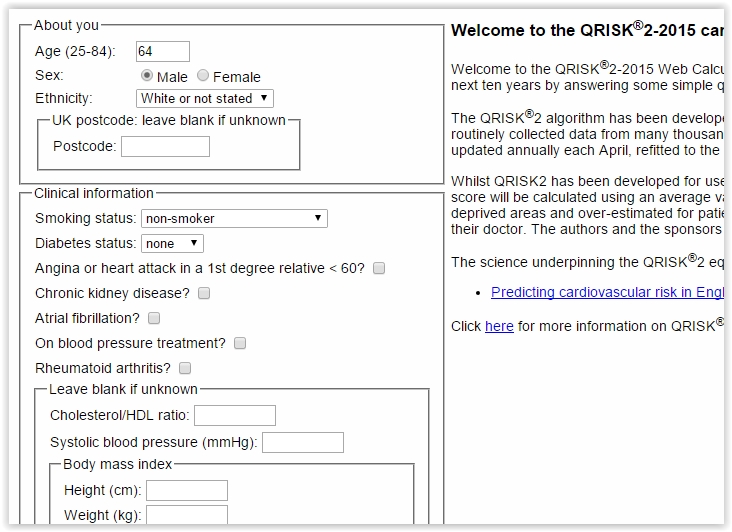Click the 'Smoking status:' label

(x=85, y=218)
